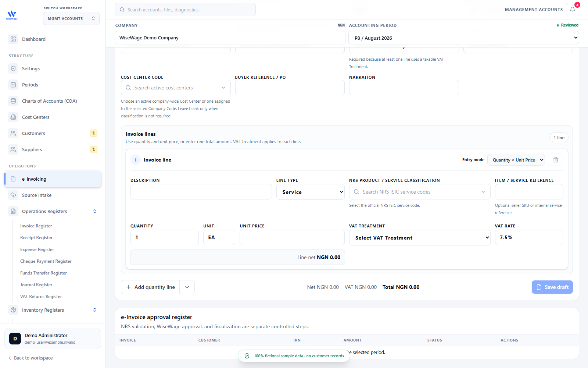The width and height of the screenshot is (588, 368).
Task: Click the e-Invoicing document icon
Action: tap(13, 179)
